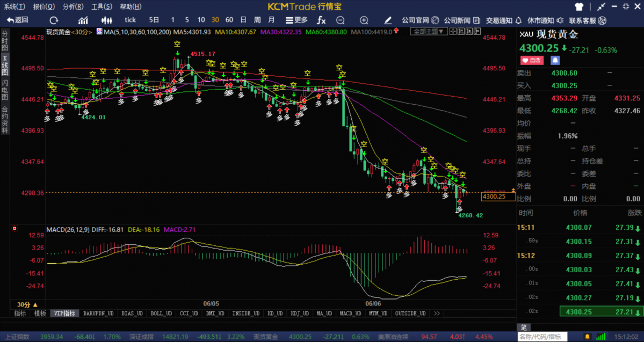Open the 系统(T) menu

click(x=15, y=6)
